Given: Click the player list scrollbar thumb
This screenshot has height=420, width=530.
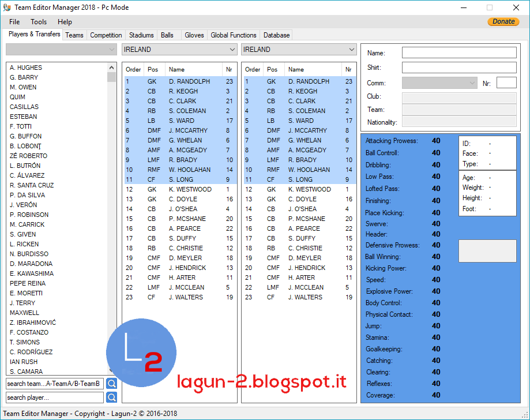Looking at the screenshot, I should 111,77.
